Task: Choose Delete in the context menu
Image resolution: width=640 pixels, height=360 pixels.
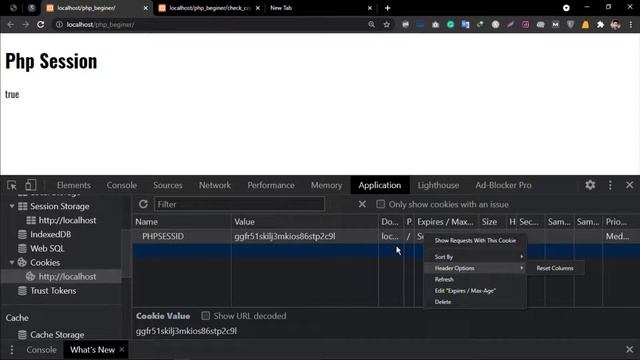Action: pyautogui.click(x=476, y=302)
